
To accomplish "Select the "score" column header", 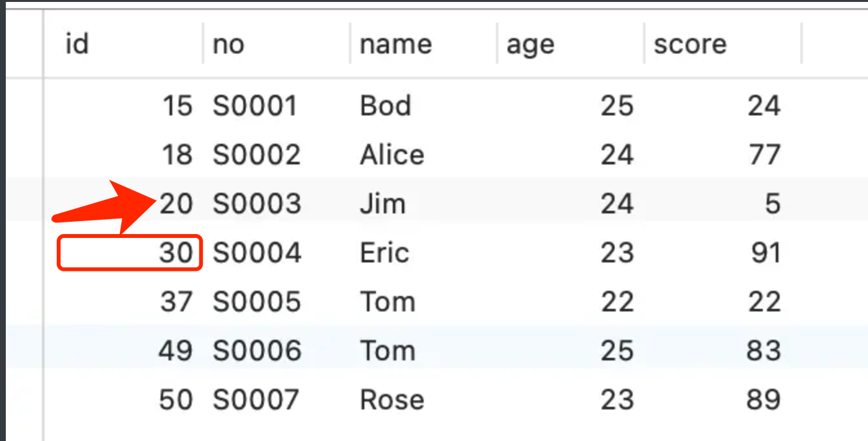I will click(689, 44).
